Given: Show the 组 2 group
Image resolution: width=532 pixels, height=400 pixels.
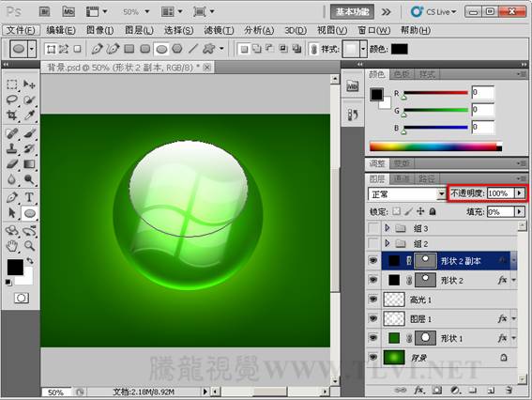Looking at the screenshot, I should (x=373, y=243).
